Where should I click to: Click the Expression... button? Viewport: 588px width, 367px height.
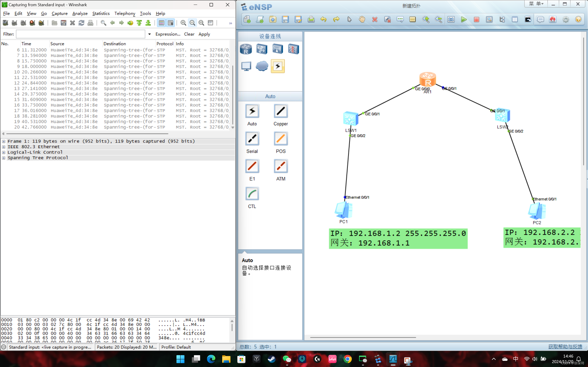click(168, 34)
